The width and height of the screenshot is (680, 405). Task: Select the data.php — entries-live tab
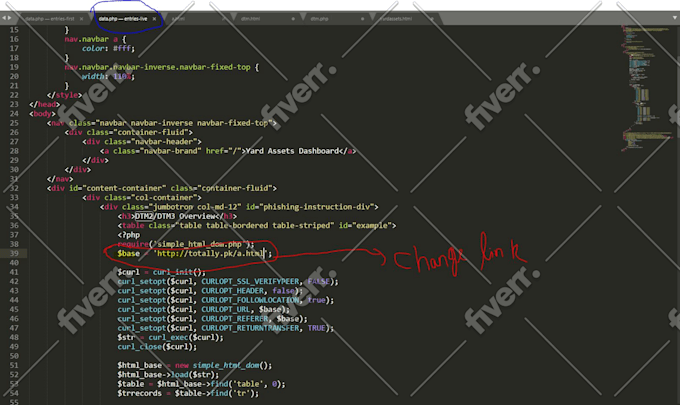point(123,19)
